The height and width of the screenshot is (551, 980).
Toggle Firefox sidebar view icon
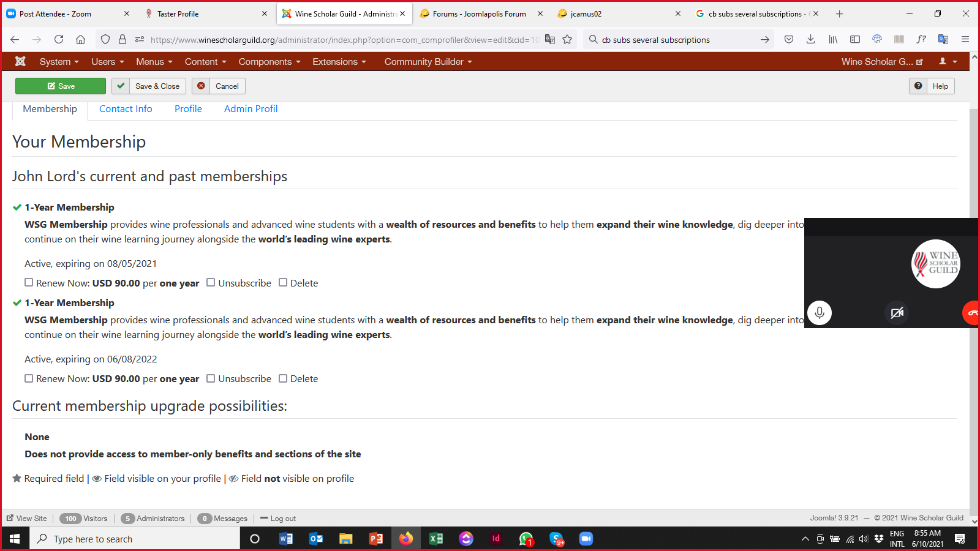[x=855, y=39]
